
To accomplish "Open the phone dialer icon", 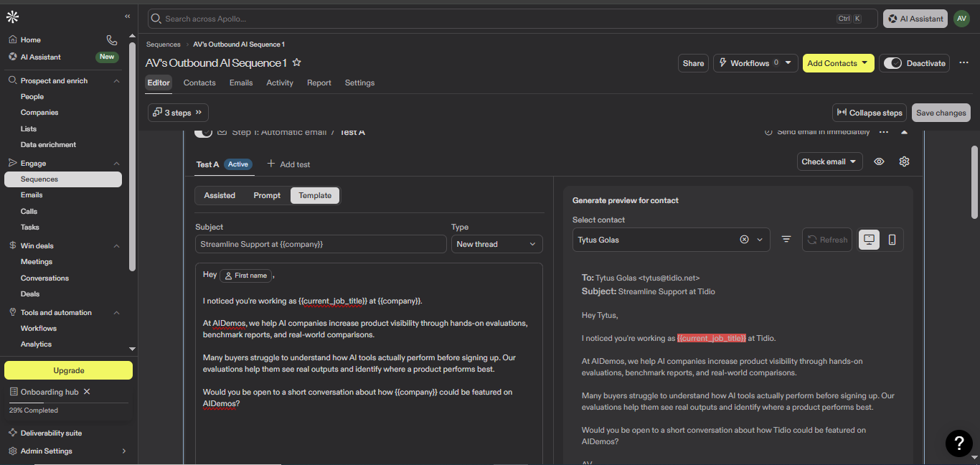I will tap(111, 40).
